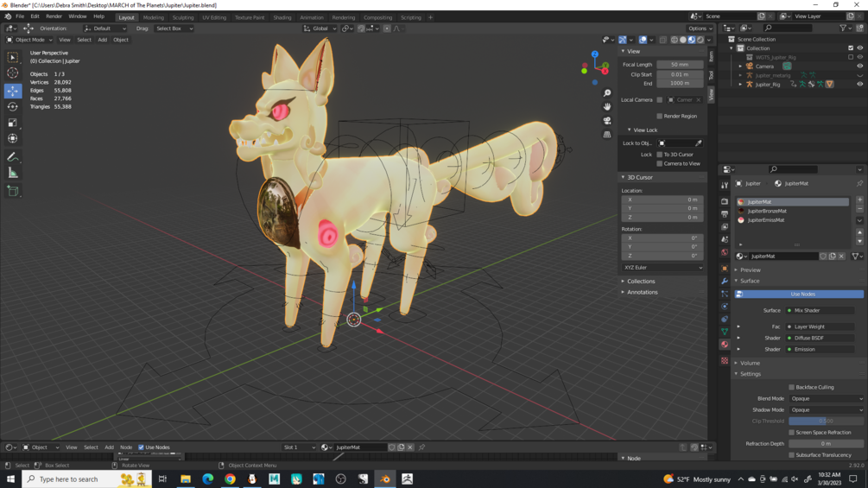The height and width of the screenshot is (488, 868).
Task: Click the pan view hand icon
Action: tap(607, 106)
